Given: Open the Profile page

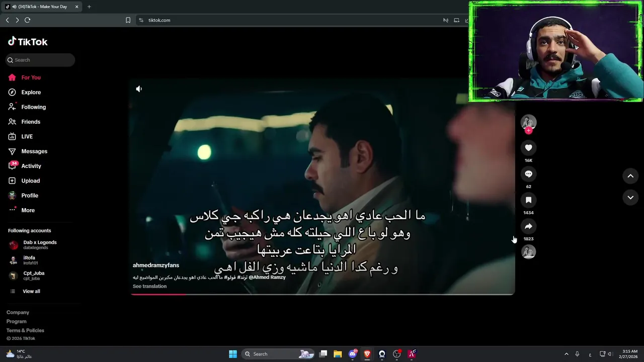Looking at the screenshot, I should pos(23,196).
